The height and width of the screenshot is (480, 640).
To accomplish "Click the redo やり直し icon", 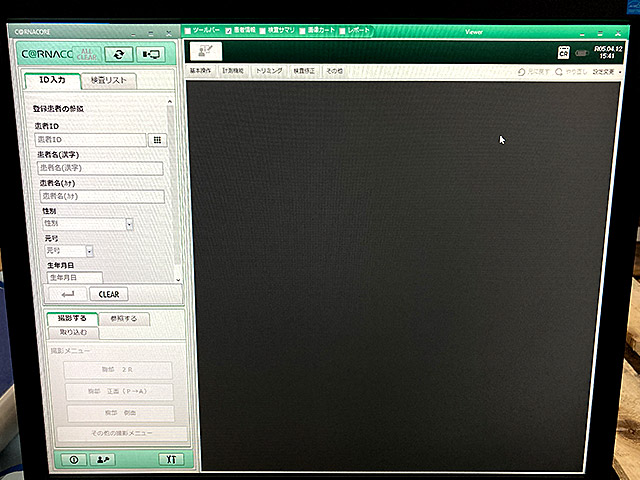I will click(x=559, y=72).
